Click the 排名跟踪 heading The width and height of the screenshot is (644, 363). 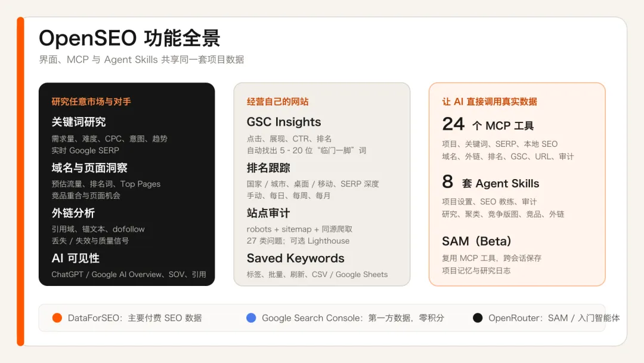click(268, 168)
